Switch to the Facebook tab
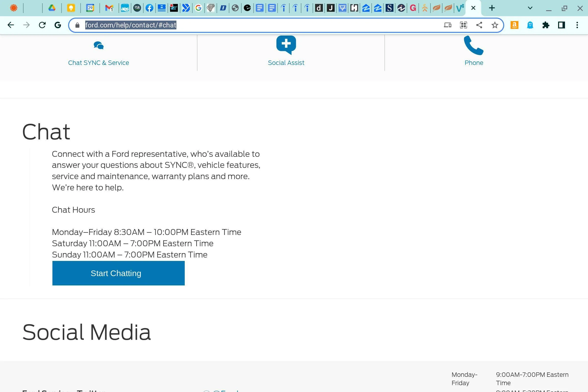 149,8
